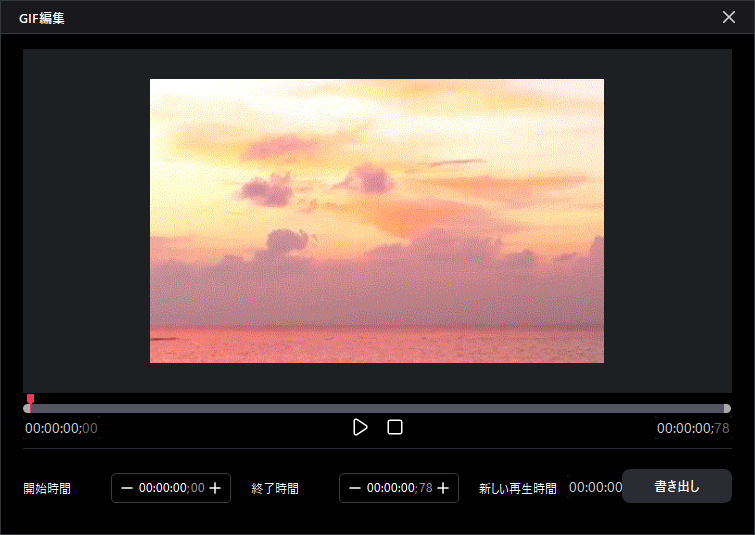
Task: Increase the end time with the plus icon
Action: 443,488
